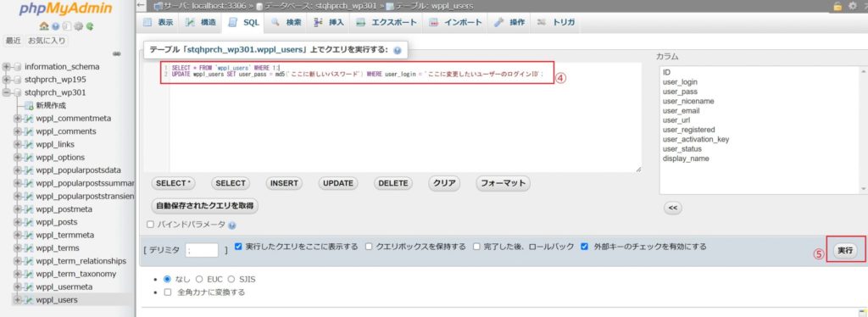Open the 構造 (Structure) tab
Viewport: 868px width, 317px height.
(201, 23)
